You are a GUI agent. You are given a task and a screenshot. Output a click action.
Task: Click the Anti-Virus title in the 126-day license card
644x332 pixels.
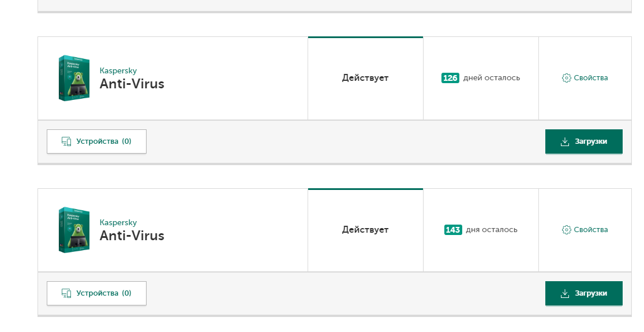(x=132, y=84)
